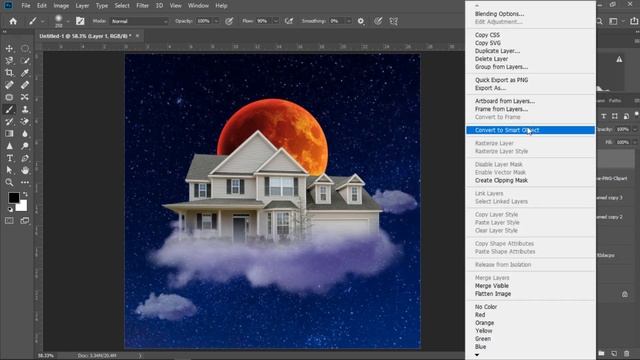The image size is (640, 360).
Task: Select the Brush tool in toolbox
Action: (9, 109)
